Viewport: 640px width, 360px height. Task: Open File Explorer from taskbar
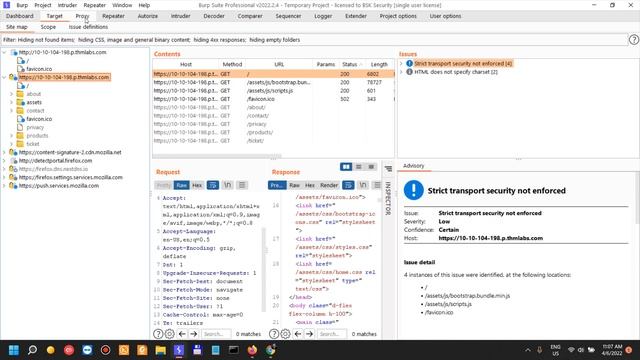[x=160, y=350]
